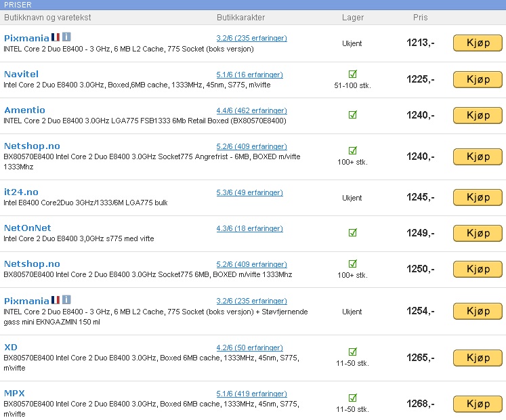Open Pixmania store link at 1213 row

tap(26, 38)
